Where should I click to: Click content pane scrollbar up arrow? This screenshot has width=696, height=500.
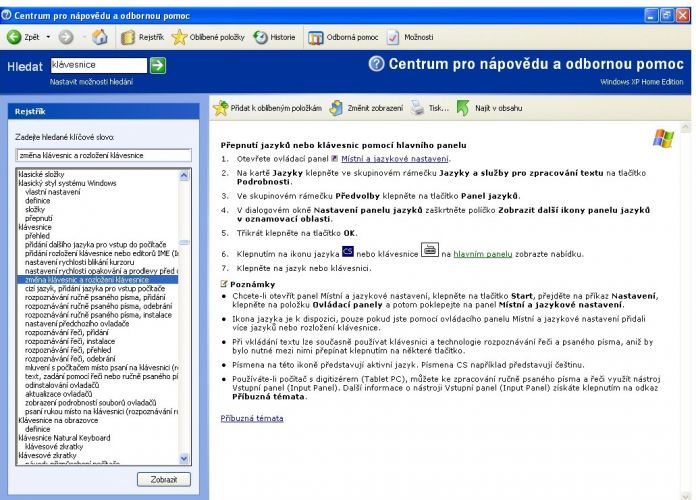(685, 127)
